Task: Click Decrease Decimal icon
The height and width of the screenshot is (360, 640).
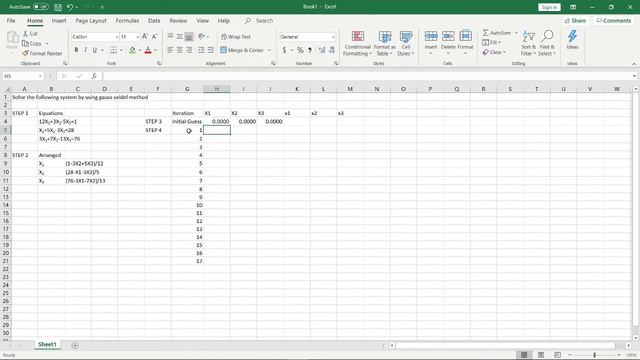Action: [x=332, y=50]
